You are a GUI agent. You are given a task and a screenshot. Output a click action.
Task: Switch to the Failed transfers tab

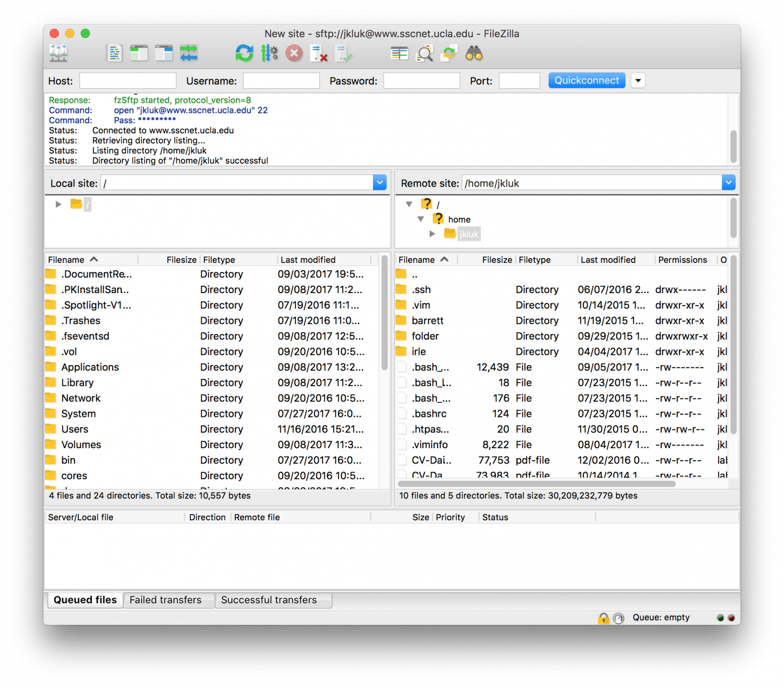(168, 600)
